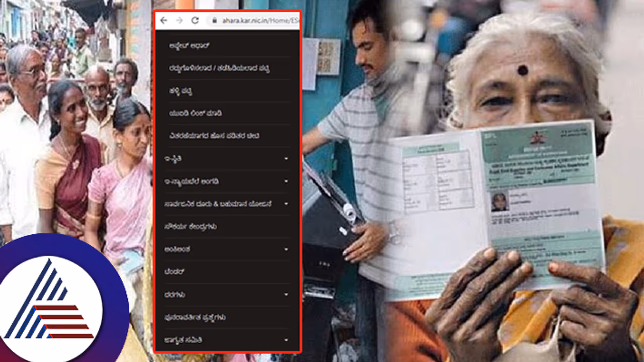The width and height of the screenshot is (644, 362).
Task: Expand the ಜಾಗೃತ ಸಮಿತಿ (vigilance committee) dropdown arrow
Action: pos(286,340)
